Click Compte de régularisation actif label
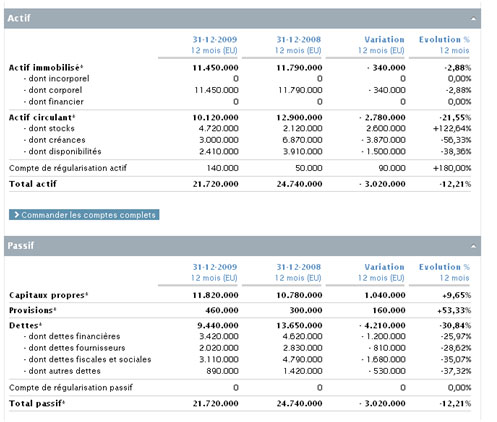Image resolution: width=497 pixels, height=422 pixels. point(68,168)
